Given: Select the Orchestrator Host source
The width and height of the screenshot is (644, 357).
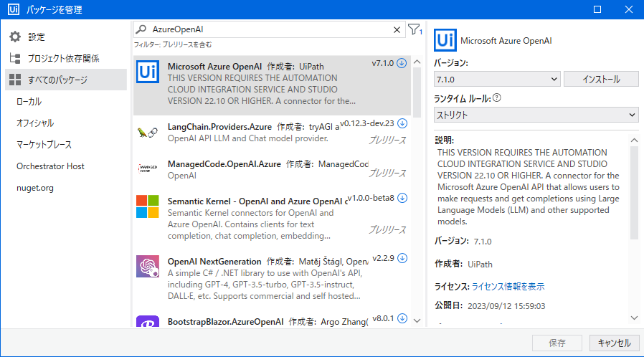Looking at the screenshot, I should tap(50, 166).
